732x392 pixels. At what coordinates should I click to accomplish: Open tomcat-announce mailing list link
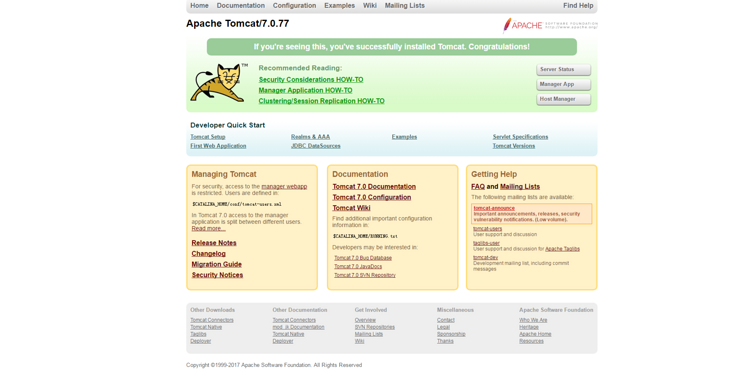pos(494,208)
